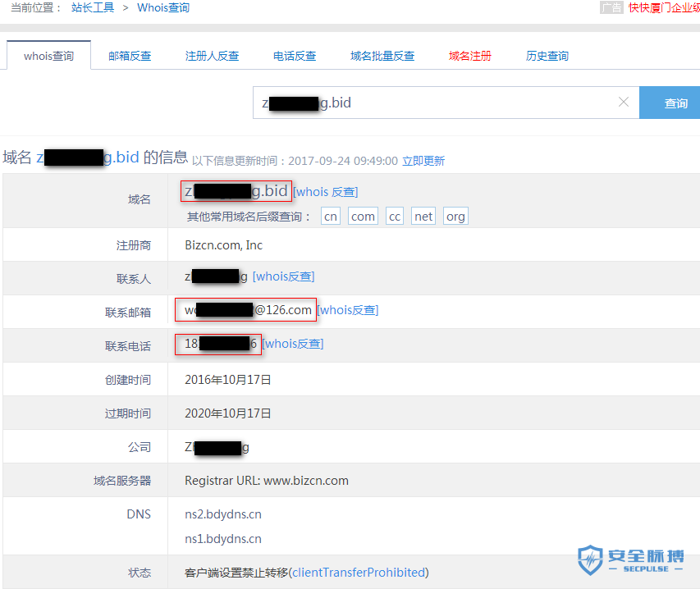
Task: Clear the search box with the X icon
Action: tap(624, 103)
